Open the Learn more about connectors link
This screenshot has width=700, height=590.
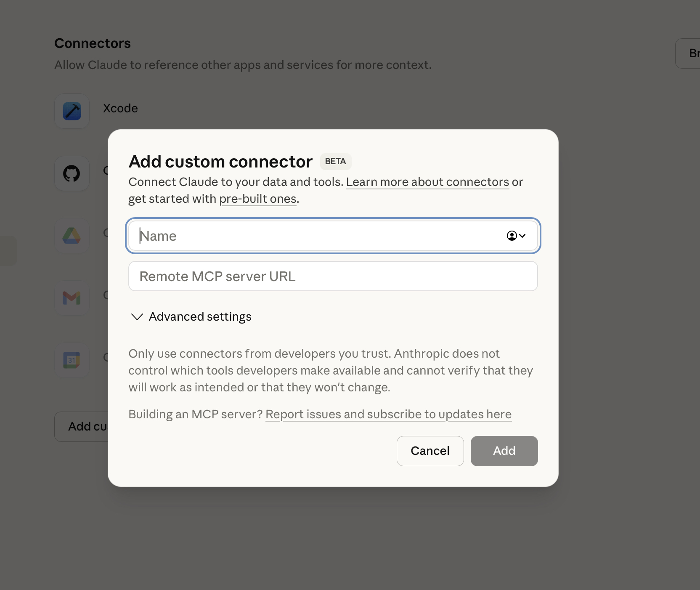click(427, 182)
